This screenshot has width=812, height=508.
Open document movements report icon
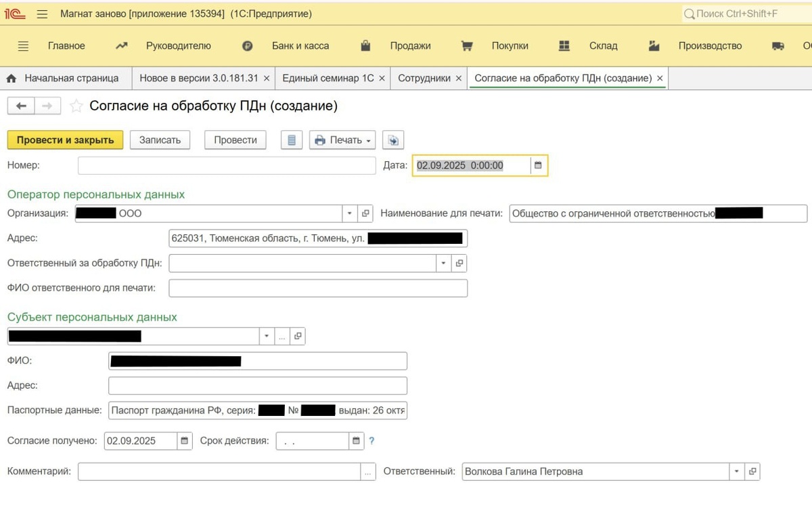(x=292, y=140)
